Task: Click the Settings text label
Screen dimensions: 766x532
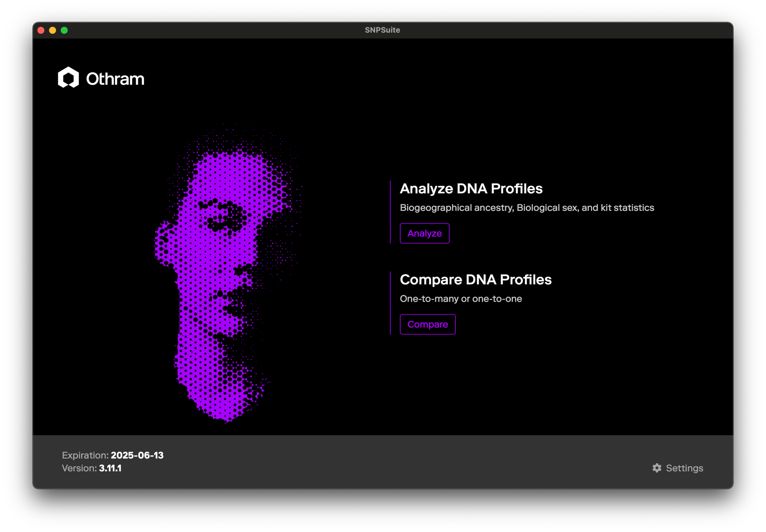Action: click(684, 468)
